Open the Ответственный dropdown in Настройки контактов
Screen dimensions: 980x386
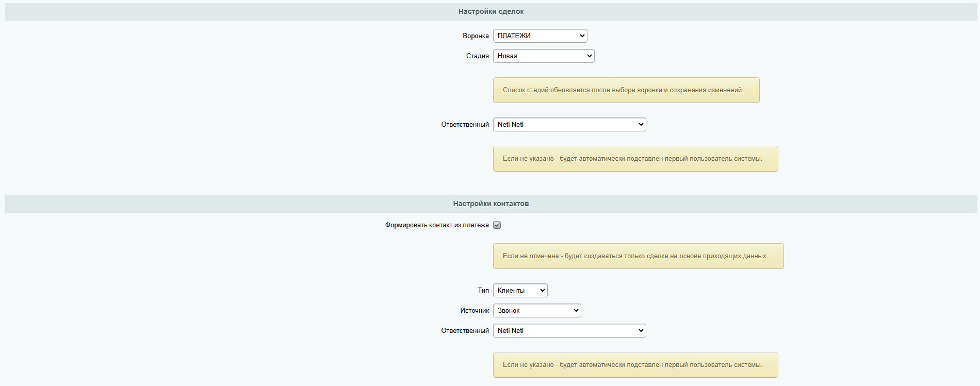click(569, 330)
